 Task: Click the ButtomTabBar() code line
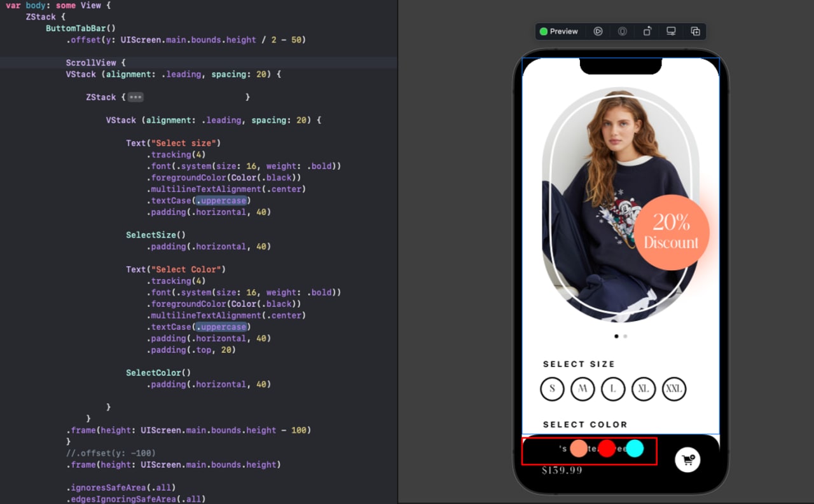tap(81, 29)
